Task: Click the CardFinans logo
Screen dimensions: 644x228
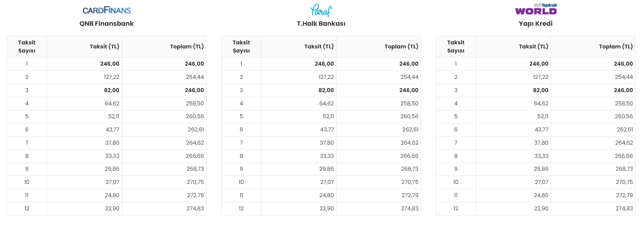Action: point(106,10)
